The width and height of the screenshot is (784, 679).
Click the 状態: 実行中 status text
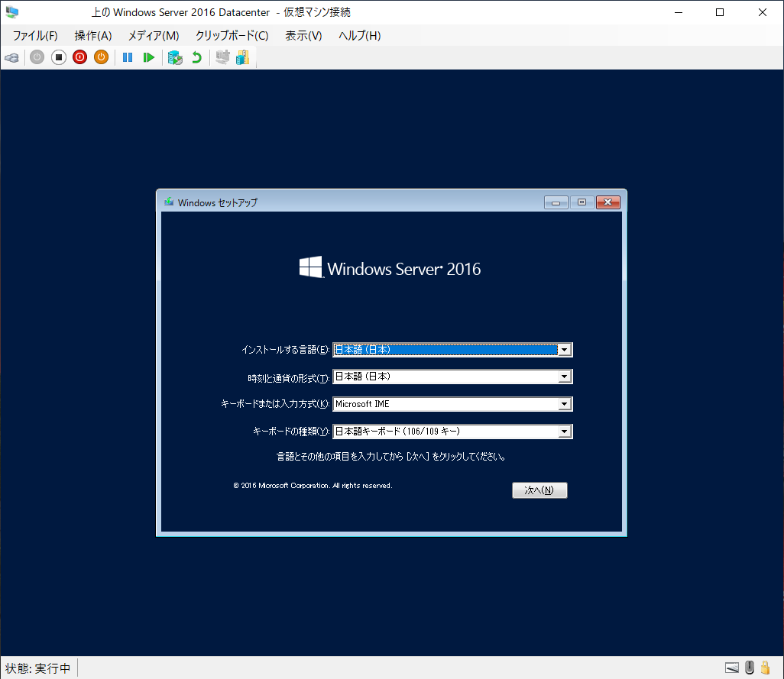pos(38,668)
